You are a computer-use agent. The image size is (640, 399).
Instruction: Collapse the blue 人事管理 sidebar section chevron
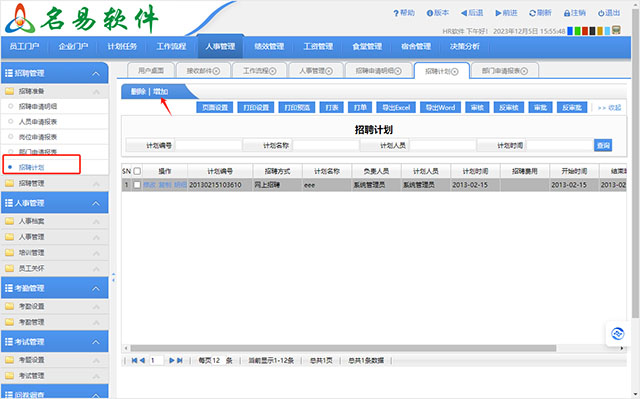tap(96, 204)
